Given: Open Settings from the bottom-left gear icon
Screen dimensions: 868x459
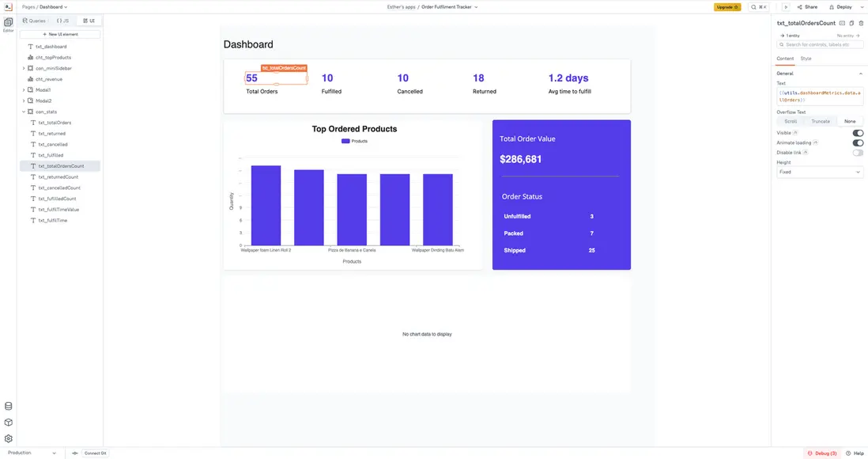Looking at the screenshot, I should (7, 438).
